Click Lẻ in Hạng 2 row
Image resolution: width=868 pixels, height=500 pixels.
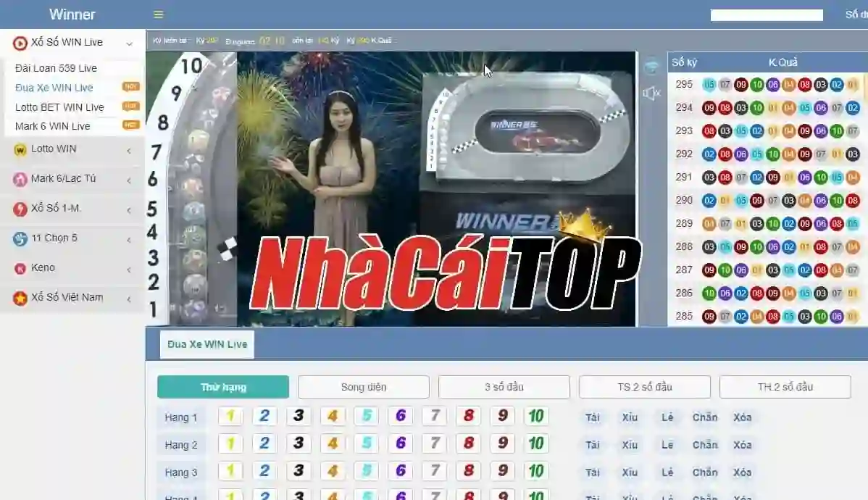pyautogui.click(x=667, y=445)
